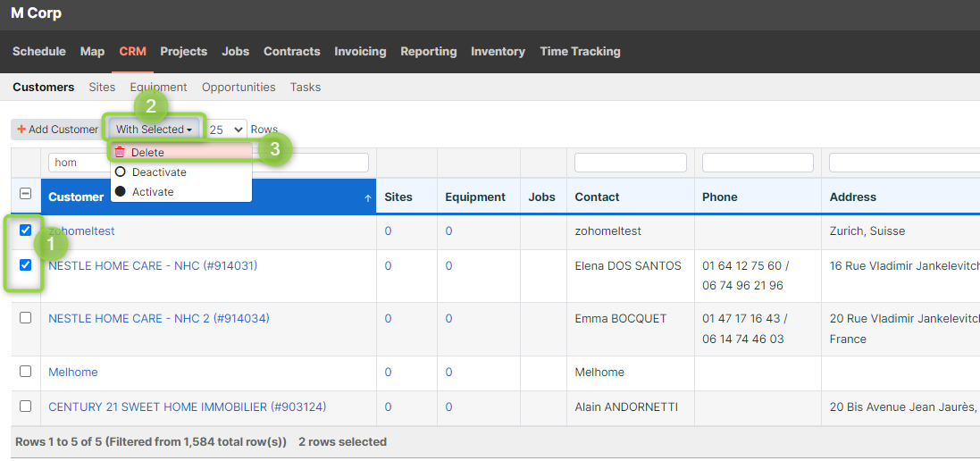The height and width of the screenshot is (461, 980).
Task: Open the Projects navigation tab
Action: click(x=184, y=51)
